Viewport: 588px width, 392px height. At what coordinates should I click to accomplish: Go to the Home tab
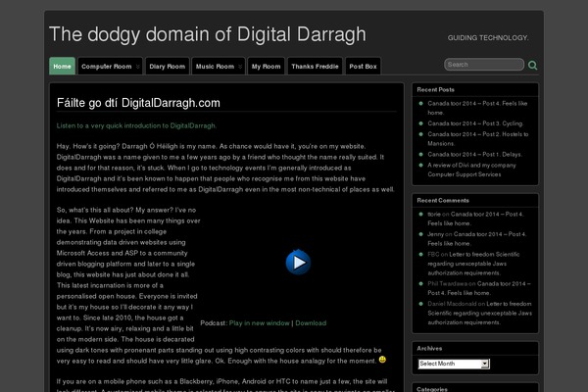pos(63,66)
